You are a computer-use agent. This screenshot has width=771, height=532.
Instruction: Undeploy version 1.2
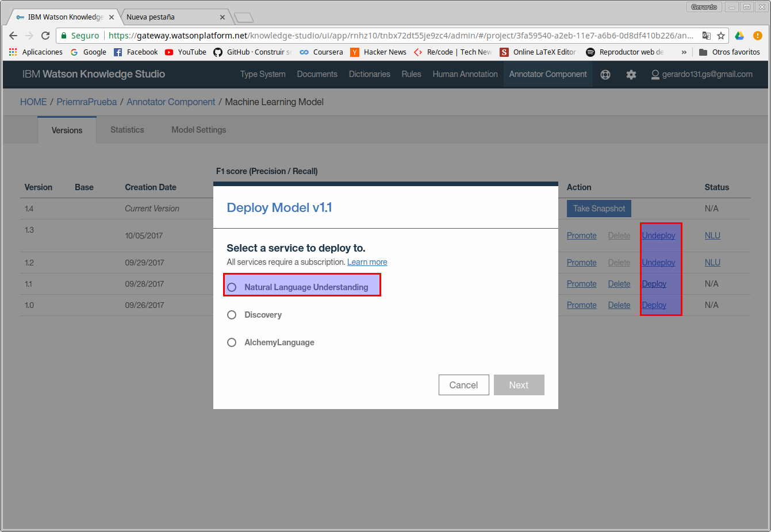(658, 263)
